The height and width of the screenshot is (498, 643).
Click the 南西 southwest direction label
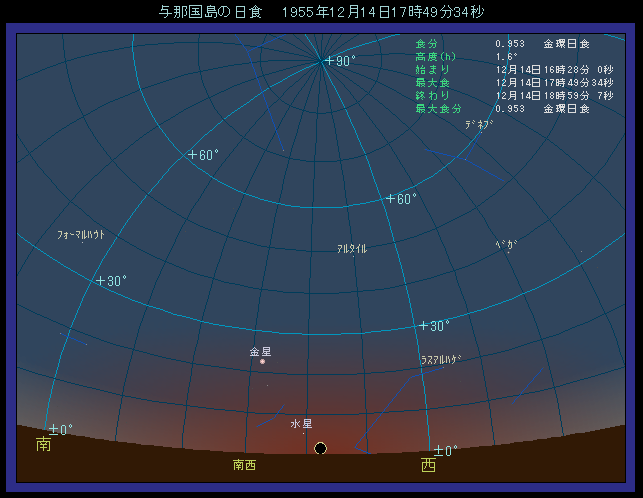tap(244, 465)
